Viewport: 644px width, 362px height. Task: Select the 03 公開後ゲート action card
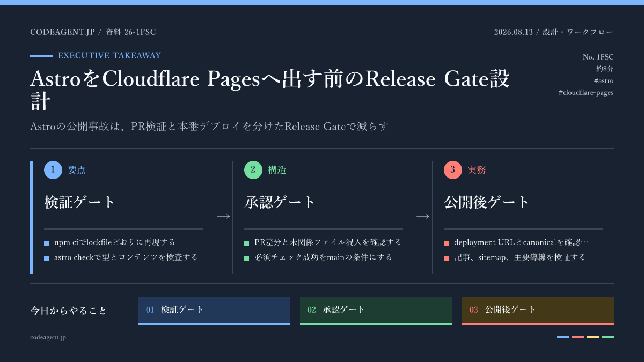click(538, 311)
